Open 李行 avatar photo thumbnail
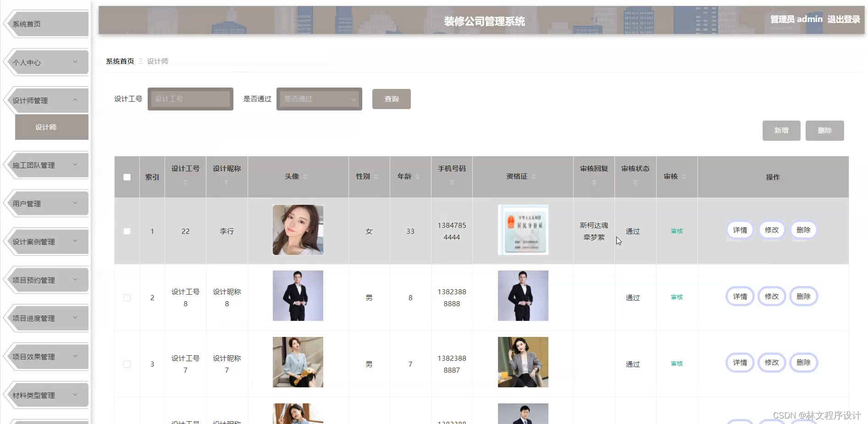 (298, 230)
